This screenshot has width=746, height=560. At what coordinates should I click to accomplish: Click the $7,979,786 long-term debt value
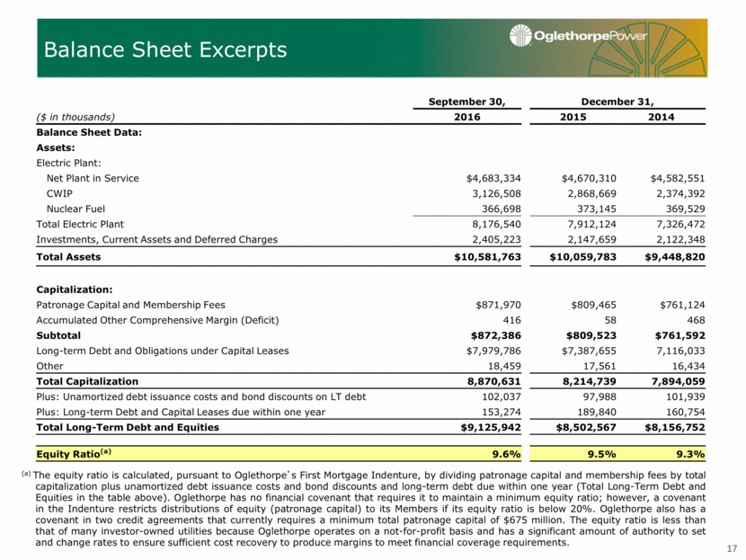(493, 351)
